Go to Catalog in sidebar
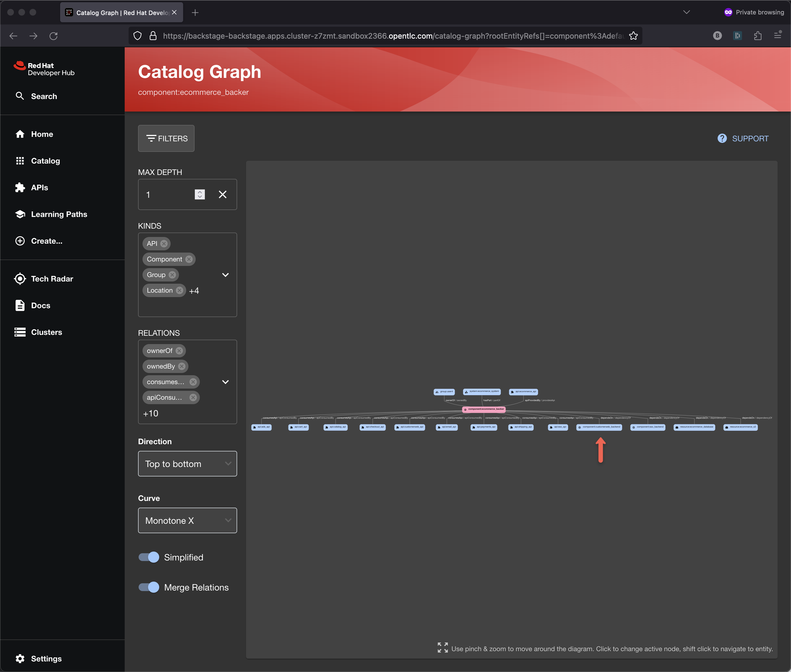 pos(45,161)
